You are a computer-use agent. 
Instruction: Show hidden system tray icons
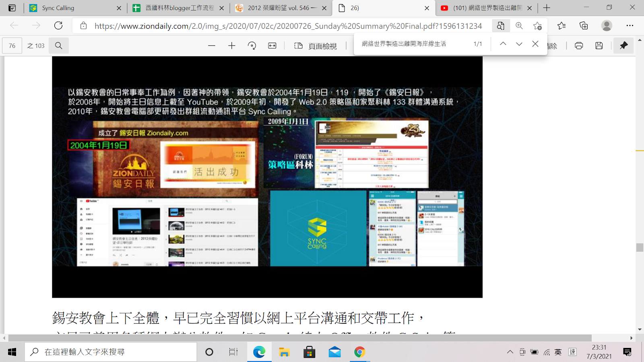pyautogui.click(x=510, y=352)
